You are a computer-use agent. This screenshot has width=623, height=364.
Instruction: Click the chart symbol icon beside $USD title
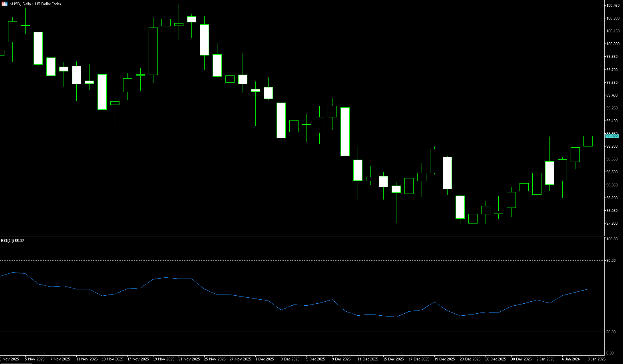point(4,4)
